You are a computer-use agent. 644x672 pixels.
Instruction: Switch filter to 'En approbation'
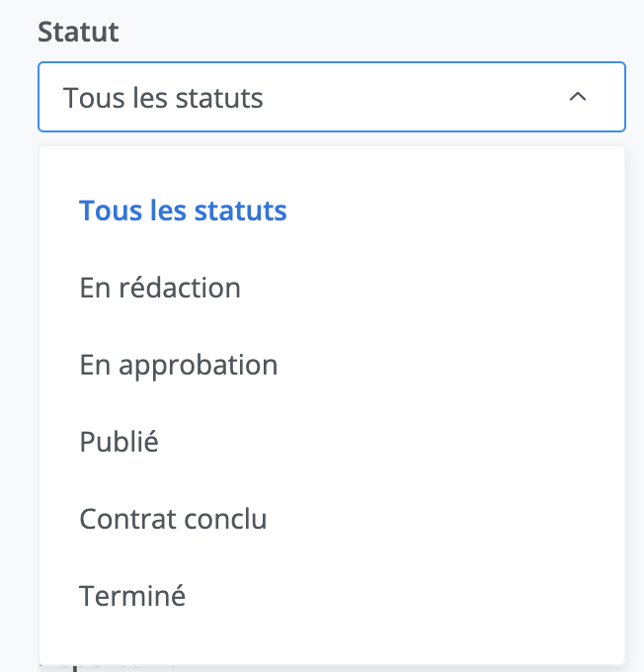pos(179,365)
